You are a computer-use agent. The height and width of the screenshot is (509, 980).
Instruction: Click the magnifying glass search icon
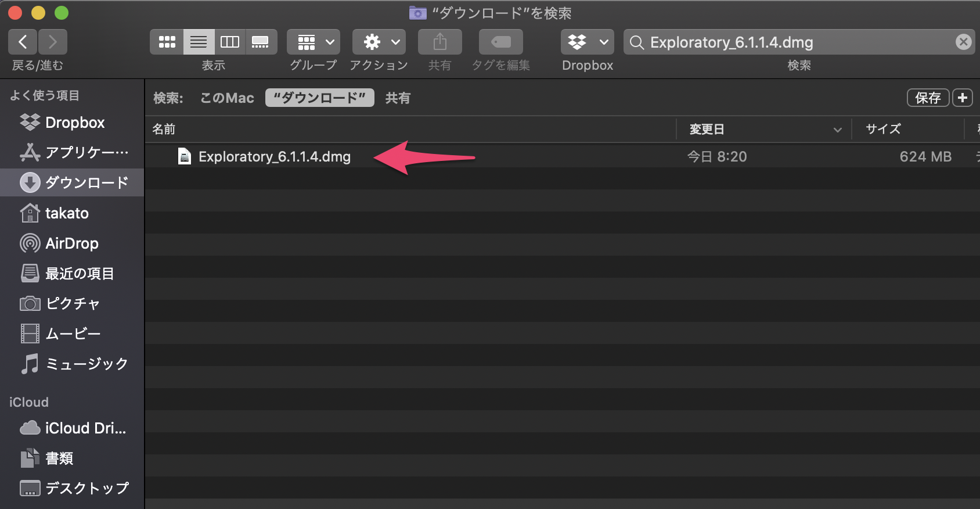click(637, 42)
